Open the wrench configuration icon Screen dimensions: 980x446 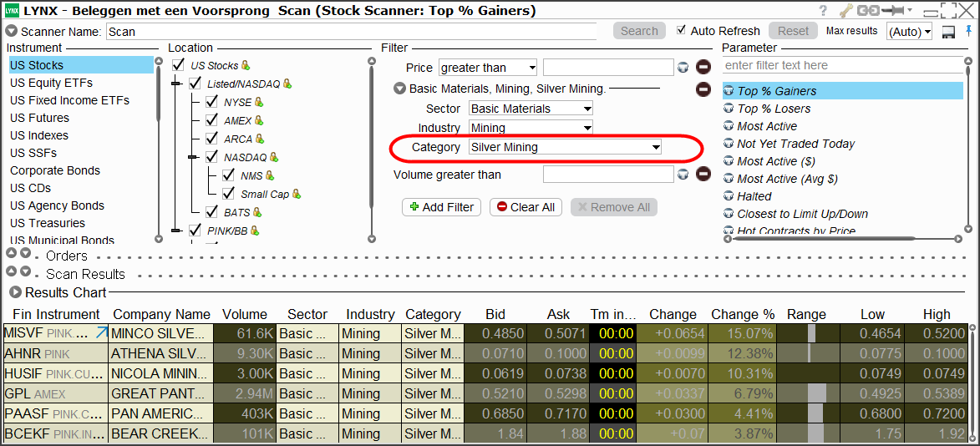click(845, 11)
